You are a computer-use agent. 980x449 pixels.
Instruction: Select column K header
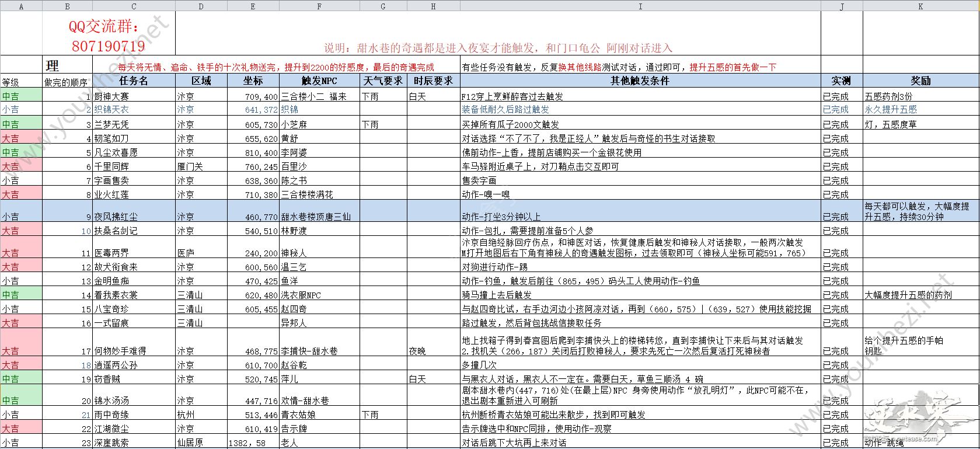pyautogui.click(x=920, y=6)
